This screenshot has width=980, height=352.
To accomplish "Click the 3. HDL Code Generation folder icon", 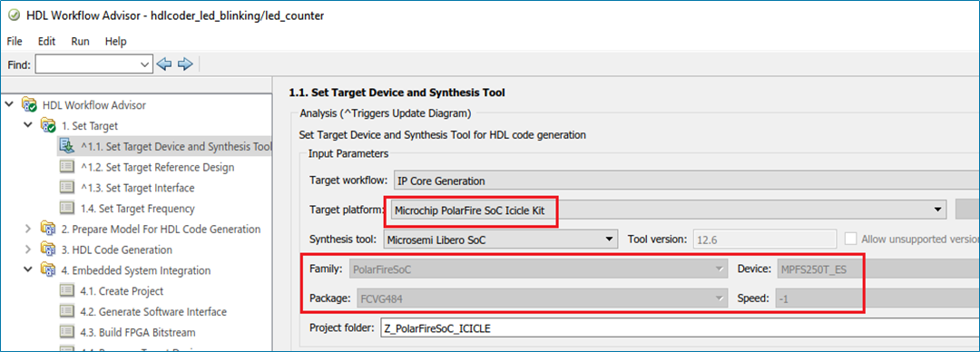I will (48, 249).
